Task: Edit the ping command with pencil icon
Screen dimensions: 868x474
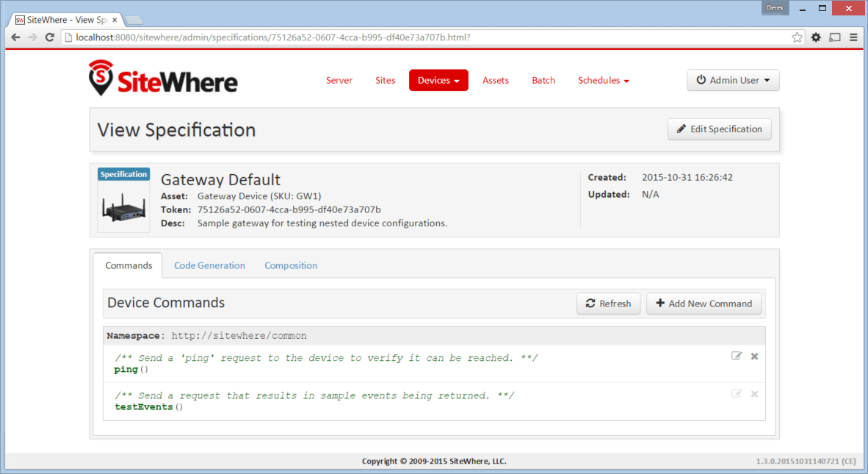Action: pyautogui.click(x=737, y=356)
